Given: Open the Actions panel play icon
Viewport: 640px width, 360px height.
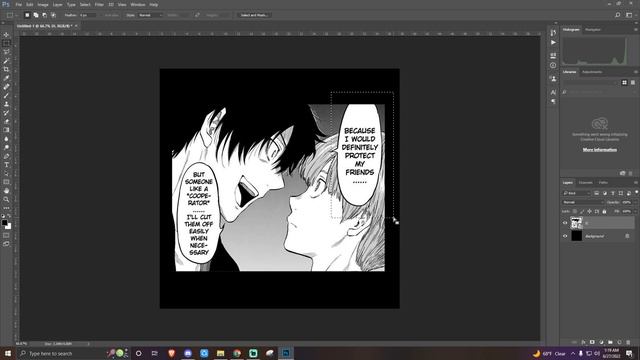Looking at the screenshot, I should [x=553, y=42].
